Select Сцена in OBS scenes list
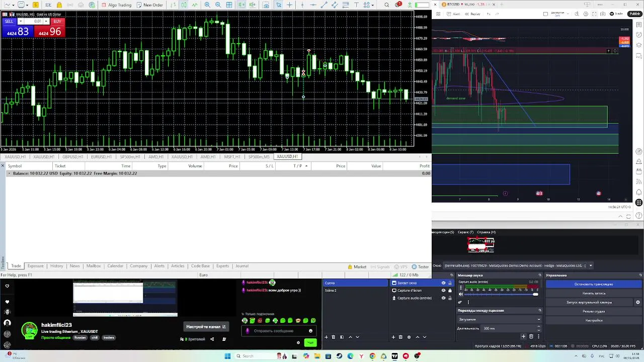This screenshot has height=362, width=644. (356, 283)
